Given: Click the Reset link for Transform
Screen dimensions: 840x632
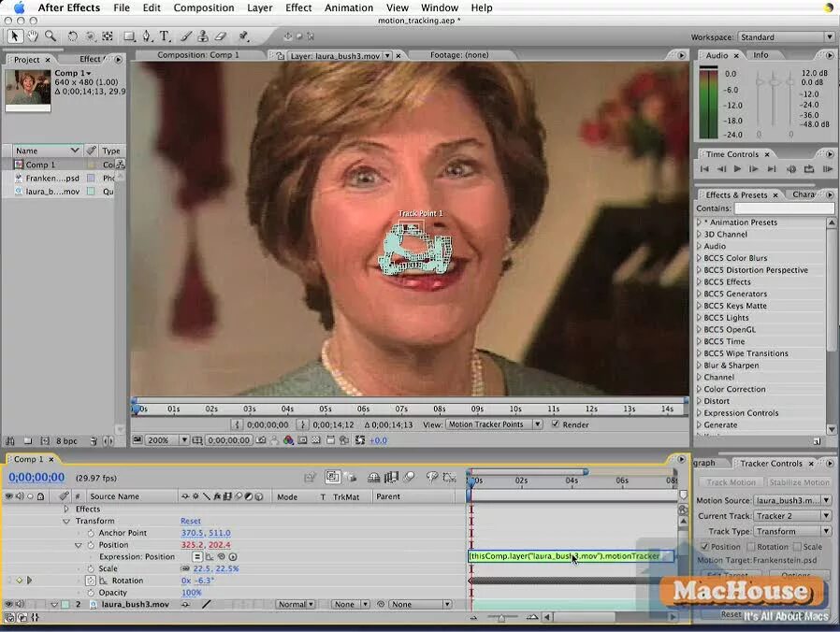Looking at the screenshot, I should pyautogui.click(x=191, y=521).
